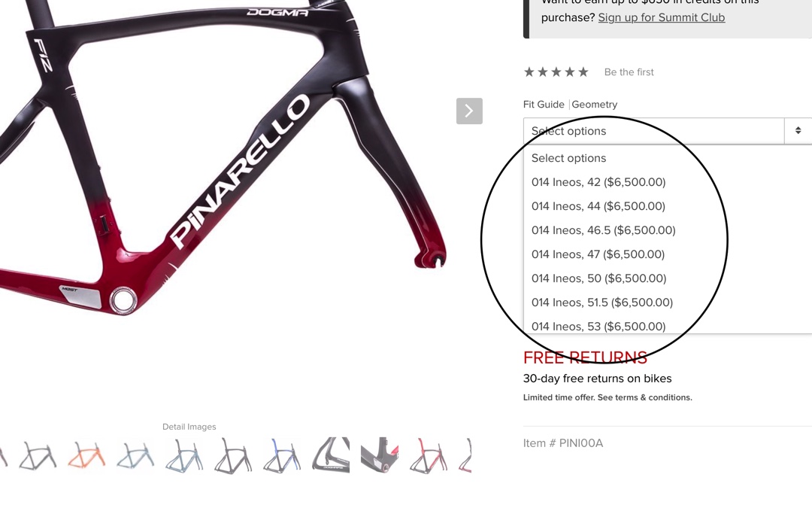Screen dimensions: 812x508
Task: Click the fifth rating star
Action: pos(583,72)
